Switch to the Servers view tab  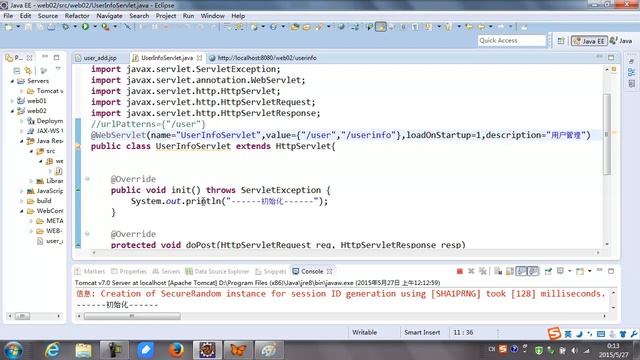tap(166, 271)
